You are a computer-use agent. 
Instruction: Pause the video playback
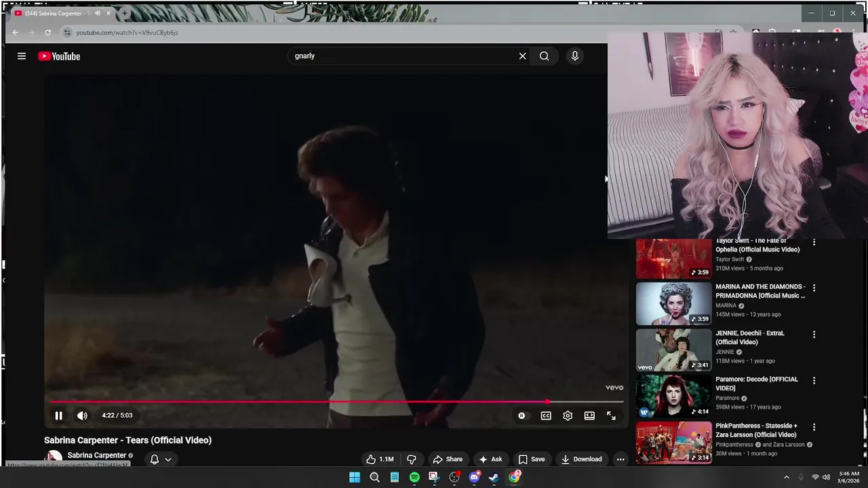point(58,415)
